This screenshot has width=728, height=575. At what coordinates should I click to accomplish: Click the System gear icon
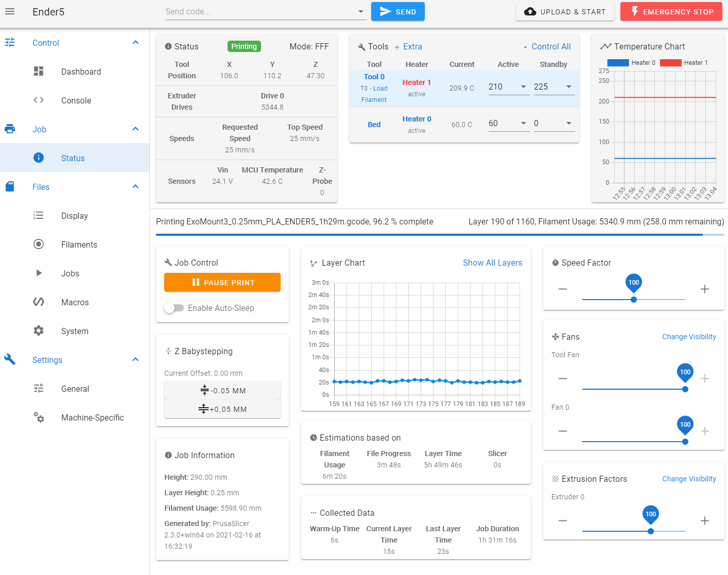(x=39, y=330)
